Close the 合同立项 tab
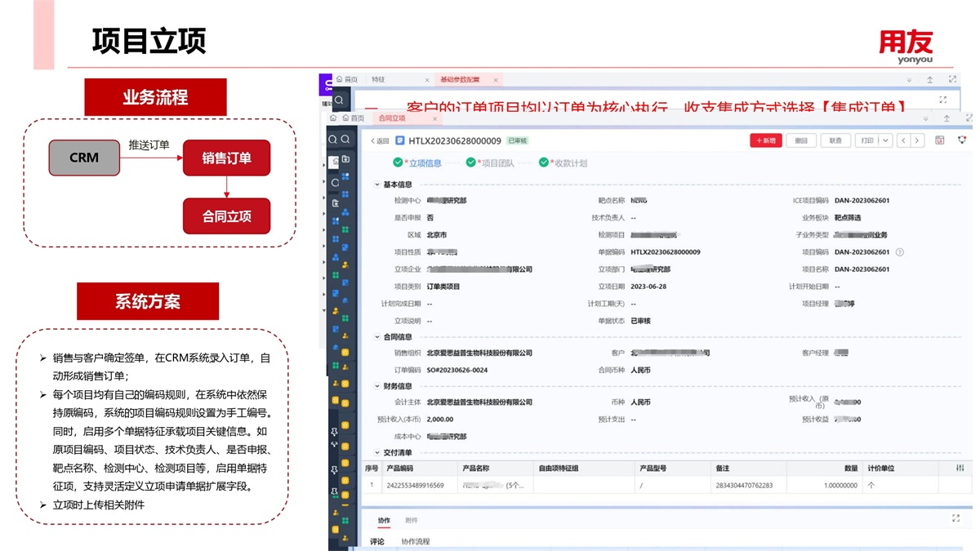 (x=434, y=118)
